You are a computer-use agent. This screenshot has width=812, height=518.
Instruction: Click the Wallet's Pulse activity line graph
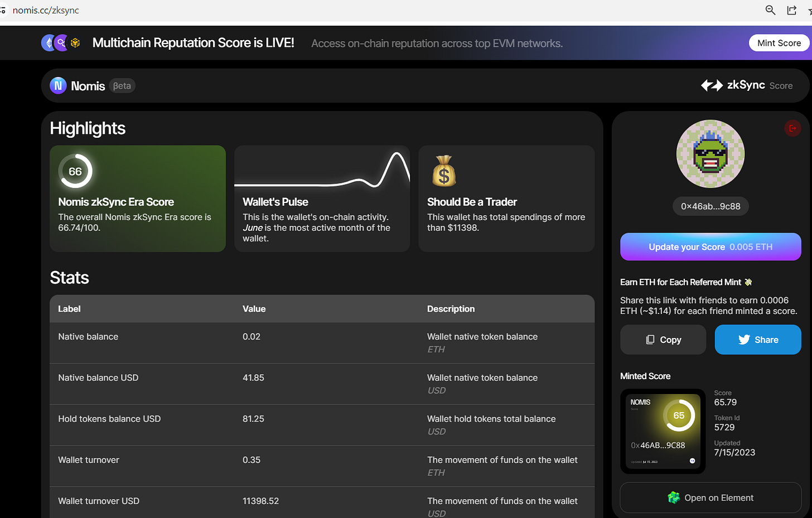pyautogui.click(x=322, y=170)
